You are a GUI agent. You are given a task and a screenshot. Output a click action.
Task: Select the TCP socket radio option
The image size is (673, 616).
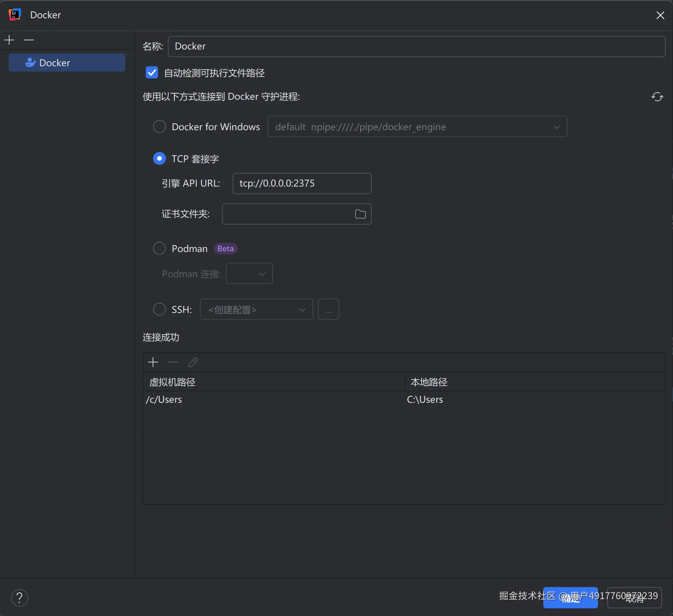click(159, 158)
